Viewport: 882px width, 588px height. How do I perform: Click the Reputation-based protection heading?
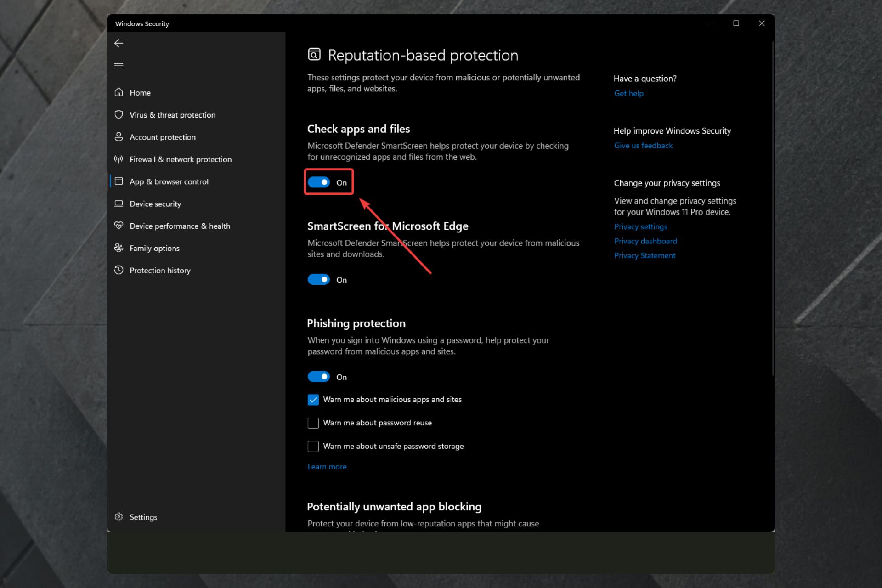tap(423, 55)
